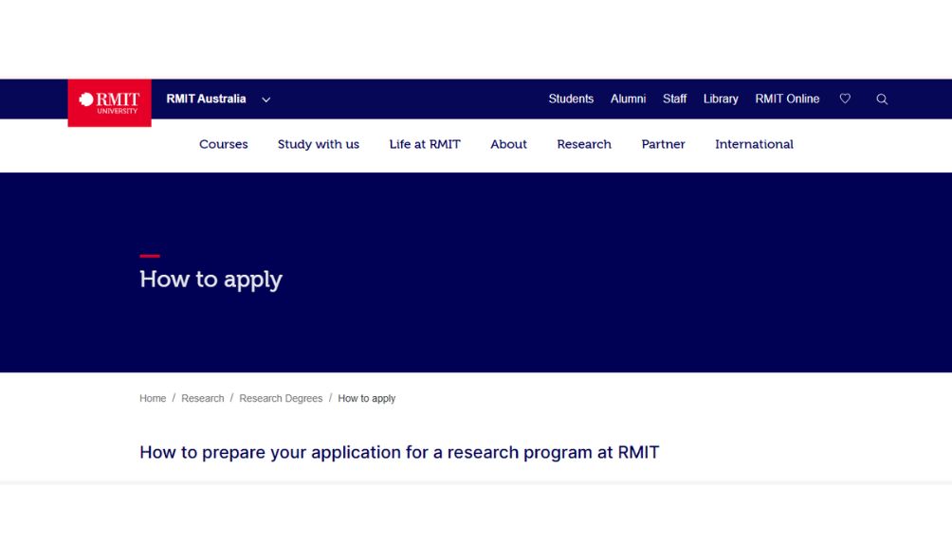Open the Partner menu
Screen dimensions: 952x560
pos(663,144)
